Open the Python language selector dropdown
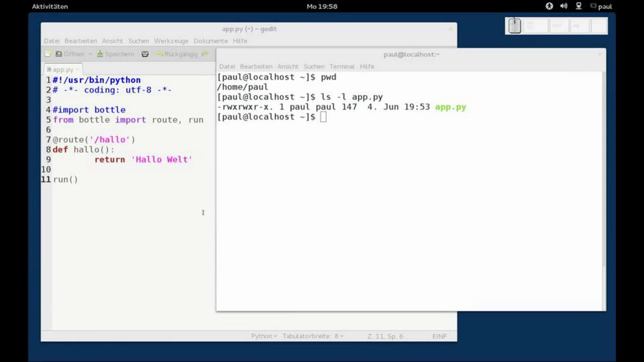 pyautogui.click(x=264, y=336)
